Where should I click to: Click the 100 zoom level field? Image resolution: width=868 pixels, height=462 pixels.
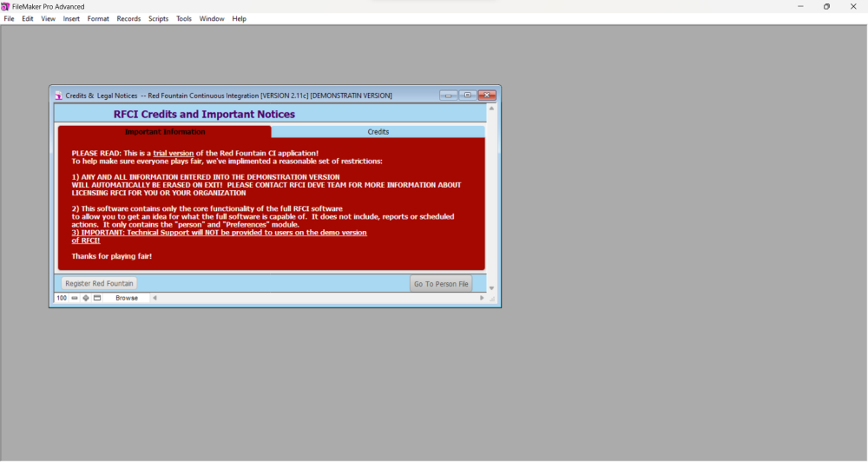click(x=62, y=298)
